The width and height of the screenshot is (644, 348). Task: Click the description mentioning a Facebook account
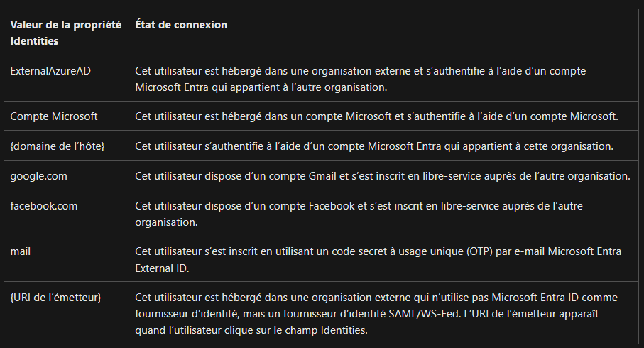click(x=359, y=214)
